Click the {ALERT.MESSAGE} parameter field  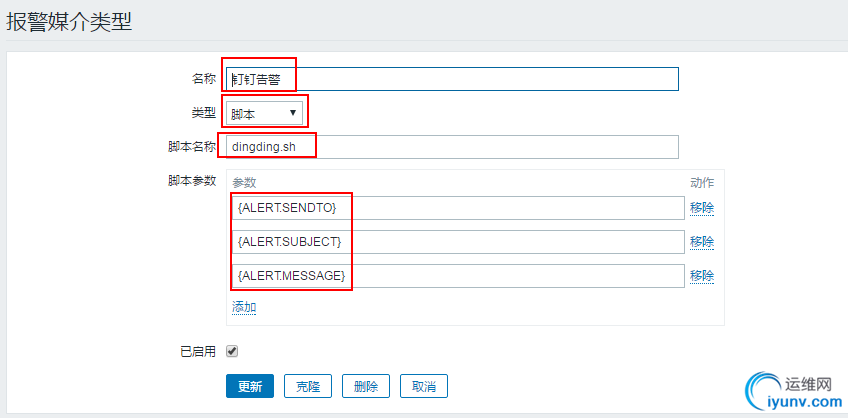(458, 276)
